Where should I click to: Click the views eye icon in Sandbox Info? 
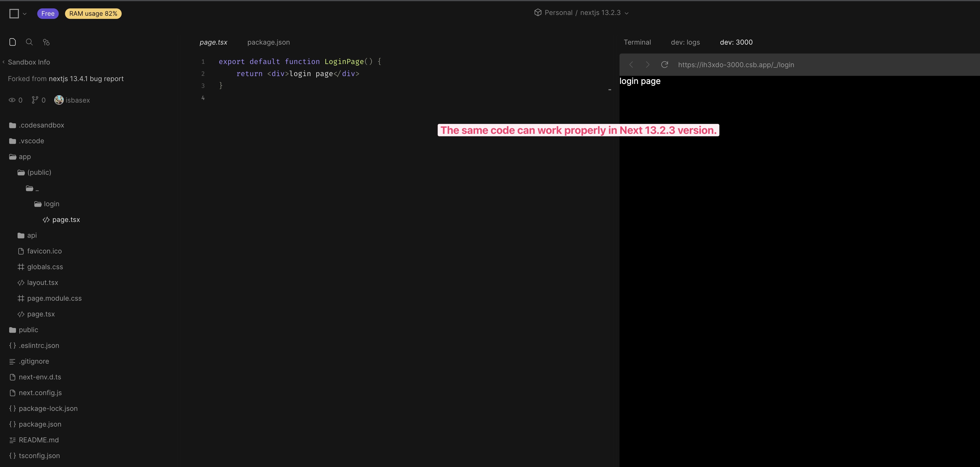point(12,100)
